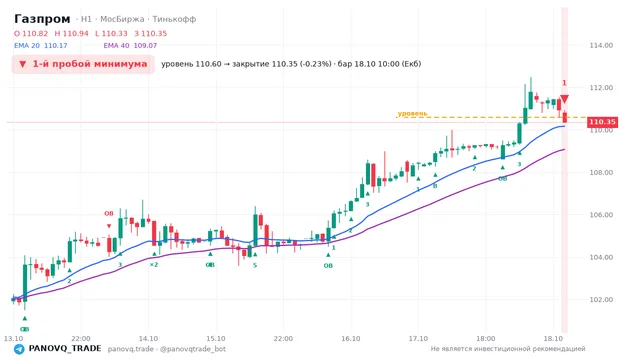Click the 102.00 price axis label

click(x=601, y=300)
